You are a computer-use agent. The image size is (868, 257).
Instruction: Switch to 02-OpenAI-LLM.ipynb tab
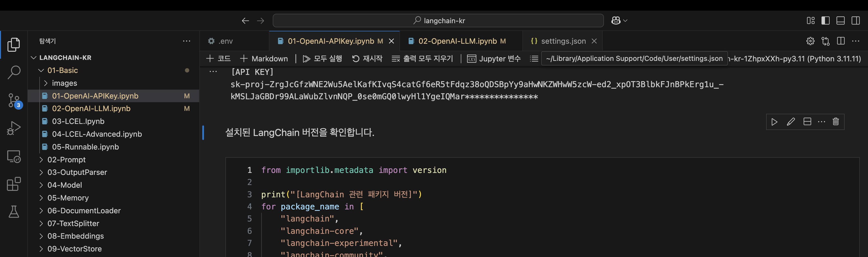click(461, 41)
